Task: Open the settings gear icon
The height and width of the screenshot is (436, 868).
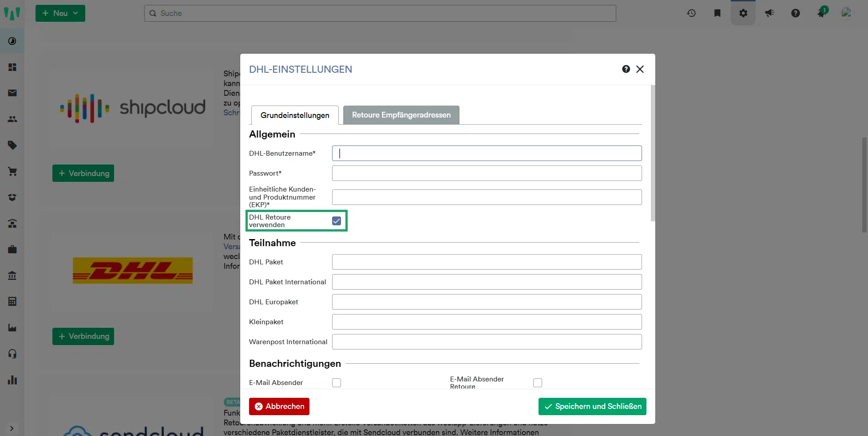Action: tap(743, 13)
